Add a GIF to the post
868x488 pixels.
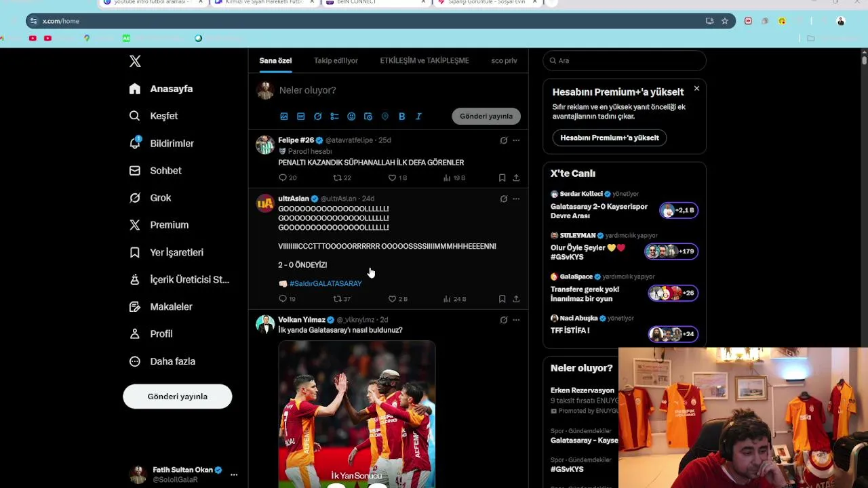[301, 117]
